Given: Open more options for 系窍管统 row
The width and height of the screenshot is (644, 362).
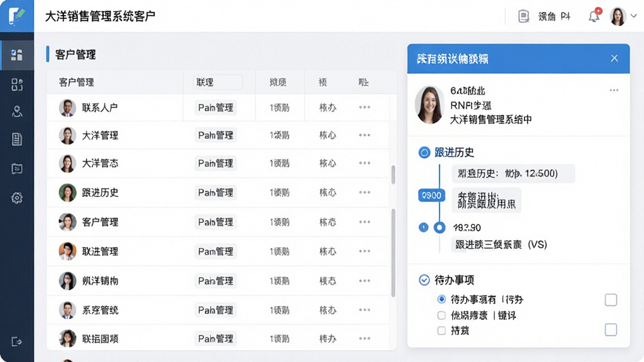Looking at the screenshot, I should coord(365,310).
